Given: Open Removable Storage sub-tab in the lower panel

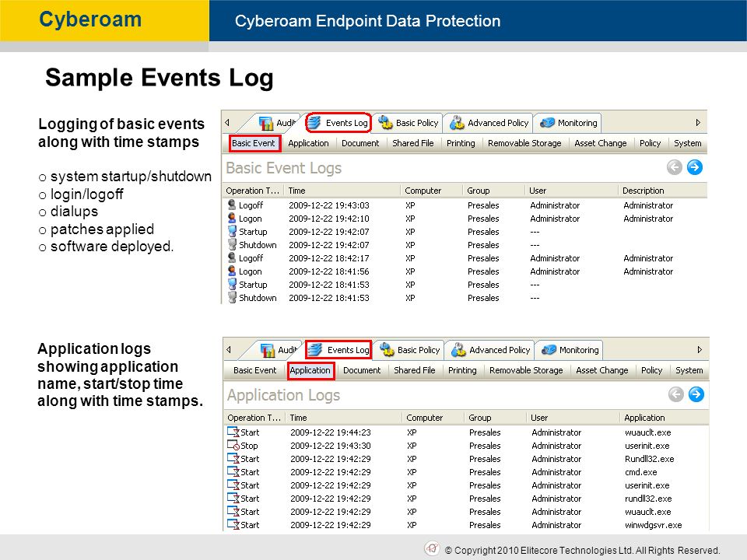Looking at the screenshot, I should click(x=526, y=370).
